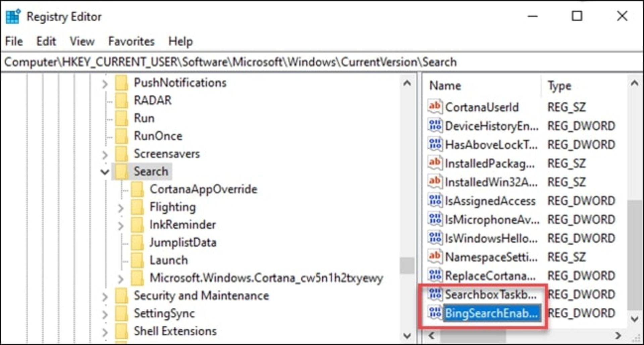Click the tree pane scroll down arrow
The image size is (644, 345).
pos(407,335)
